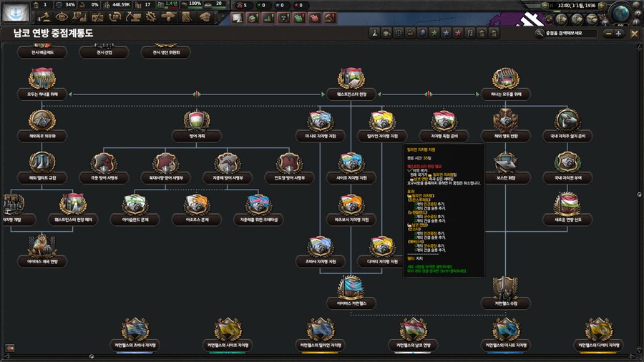The height and width of the screenshot is (362, 644).
Task: Select the 극동 방어 사령부 focus
Action: pyautogui.click(x=102, y=162)
